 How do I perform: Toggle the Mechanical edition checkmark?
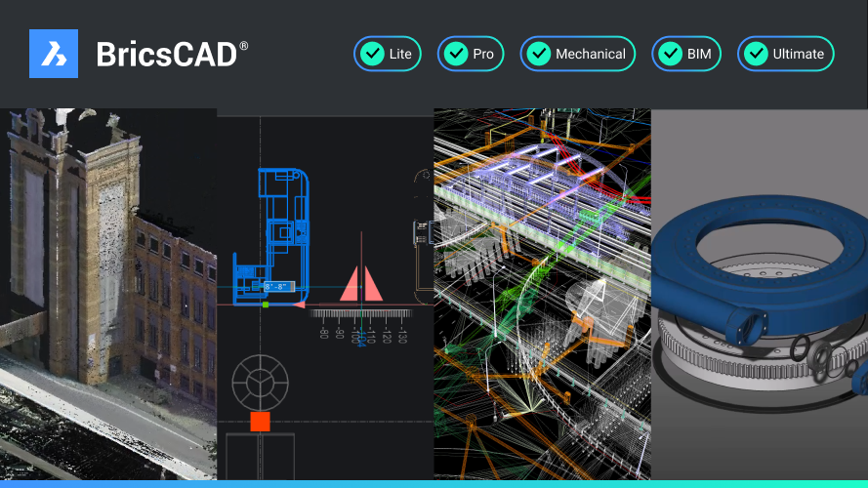[537, 54]
